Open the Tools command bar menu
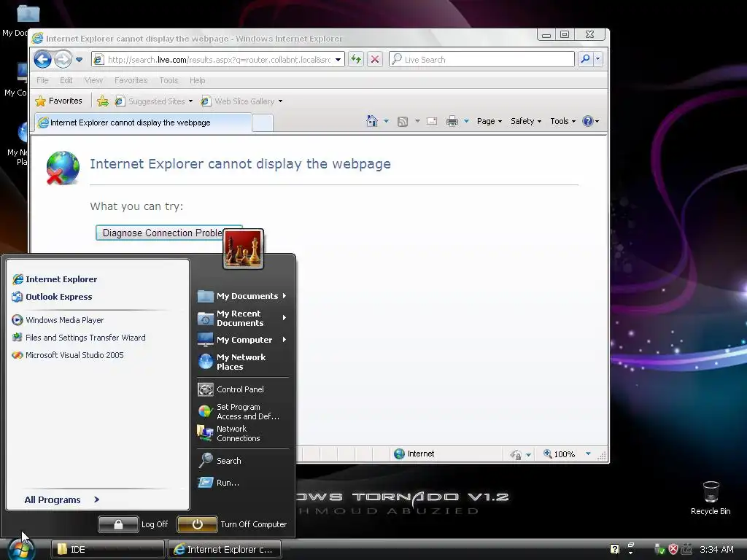This screenshot has height=560, width=747. [562, 121]
